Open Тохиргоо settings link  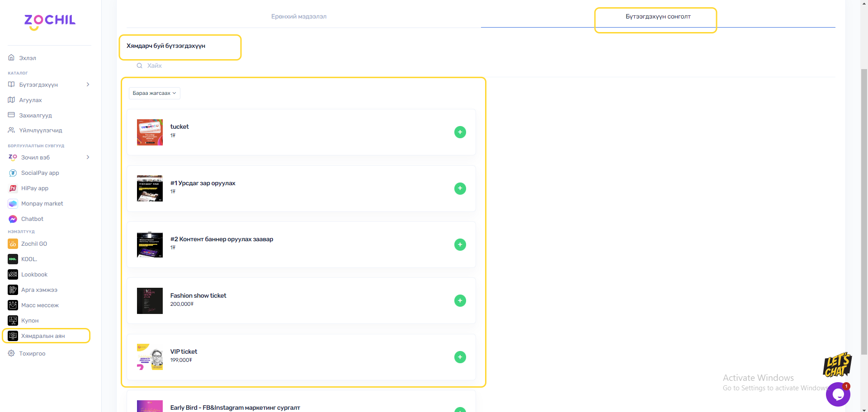[x=32, y=354]
